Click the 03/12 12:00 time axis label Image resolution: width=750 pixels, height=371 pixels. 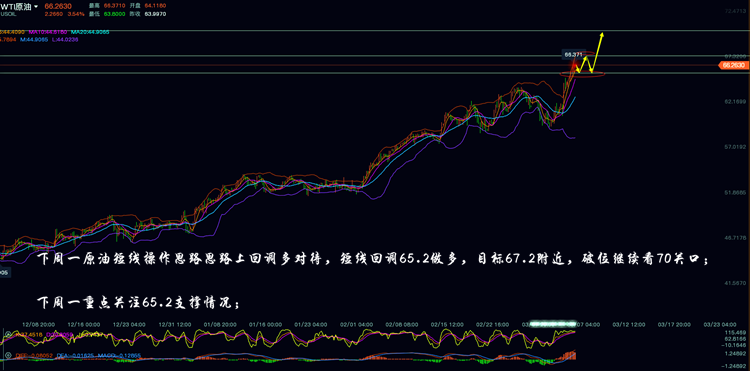click(629, 325)
